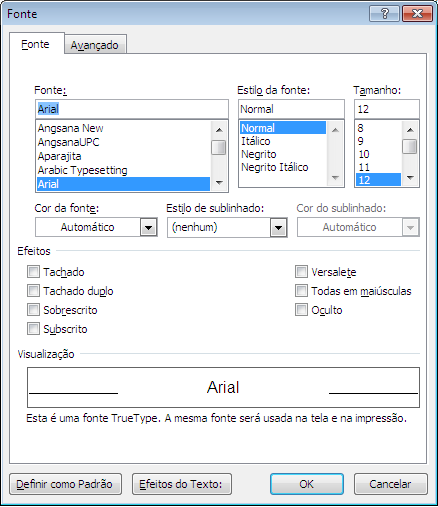
Task: Select Negrito Itálico font style
Action: click(x=275, y=167)
